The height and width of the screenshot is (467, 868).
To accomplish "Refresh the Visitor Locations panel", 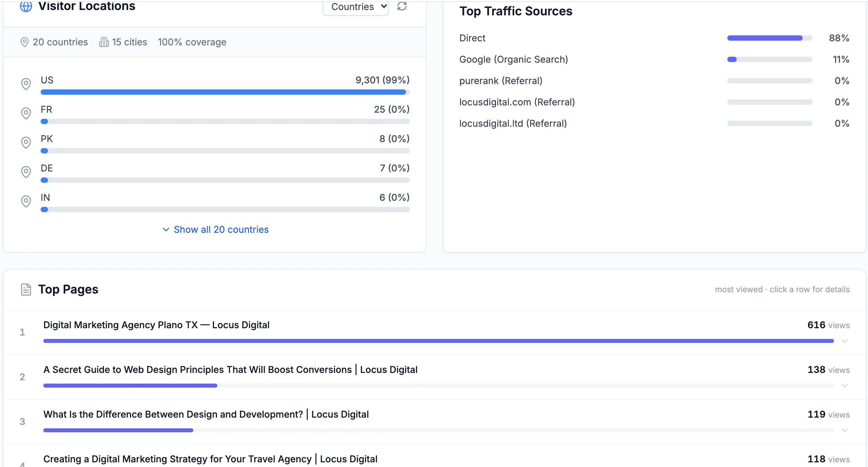I will coord(402,6).
